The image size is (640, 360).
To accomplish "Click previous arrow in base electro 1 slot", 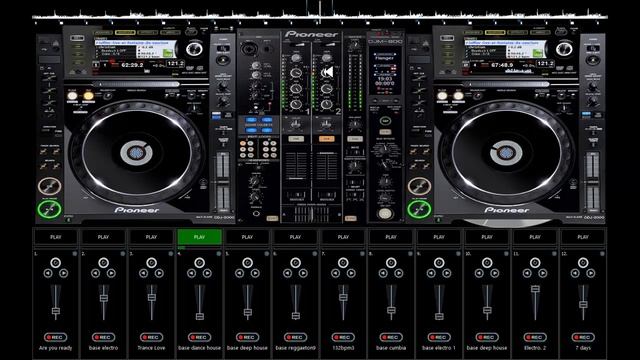I will [x=431, y=273].
